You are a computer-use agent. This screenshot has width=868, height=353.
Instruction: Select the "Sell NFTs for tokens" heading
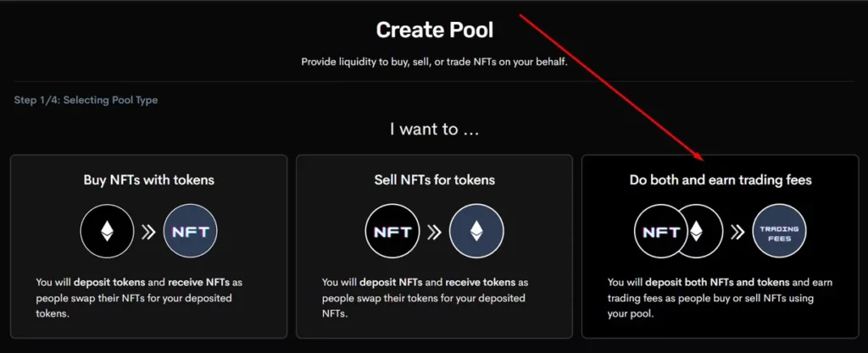pyautogui.click(x=435, y=179)
